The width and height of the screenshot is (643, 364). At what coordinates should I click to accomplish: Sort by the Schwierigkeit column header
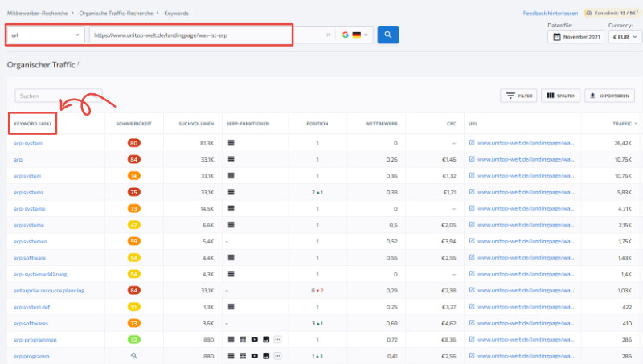tap(133, 124)
